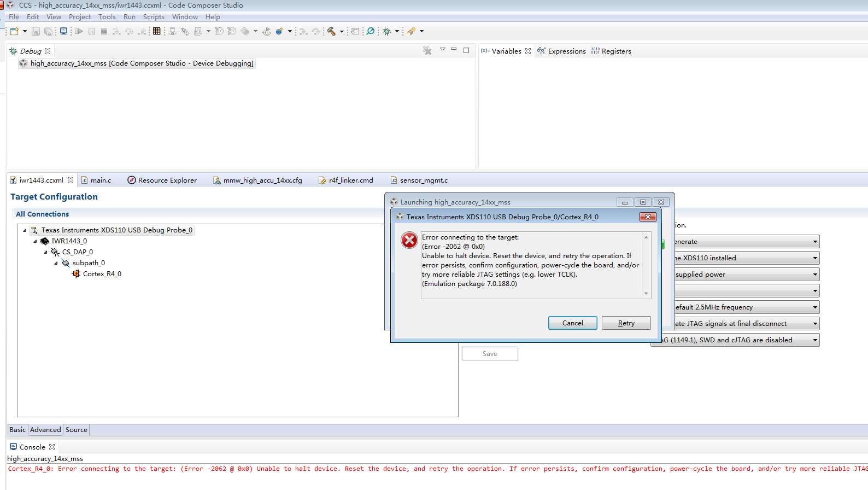Select the Cortex_R4_0 tree item

click(96, 274)
